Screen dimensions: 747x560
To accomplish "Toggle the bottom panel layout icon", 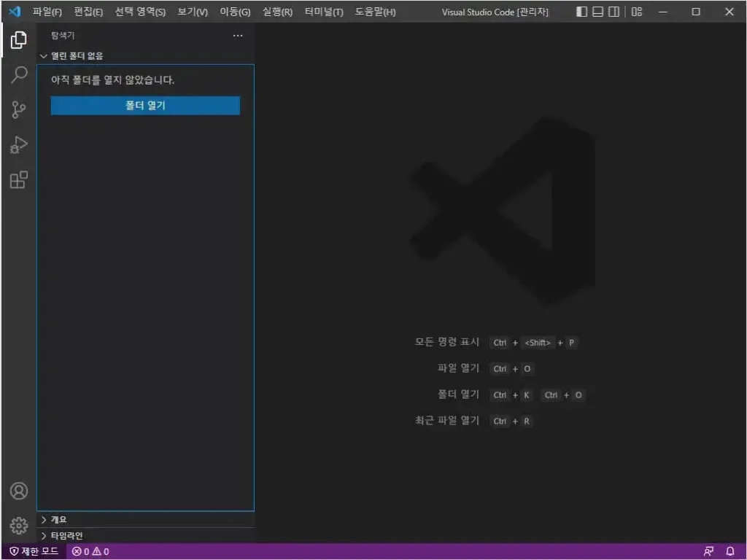I will [598, 12].
